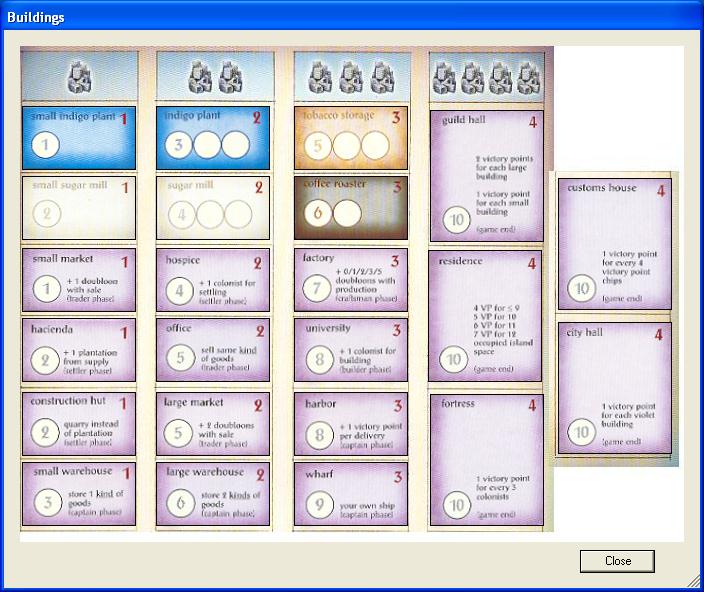Click the 6 circle on large warehouse
The height and width of the screenshot is (592, 704).
(180, 503)
